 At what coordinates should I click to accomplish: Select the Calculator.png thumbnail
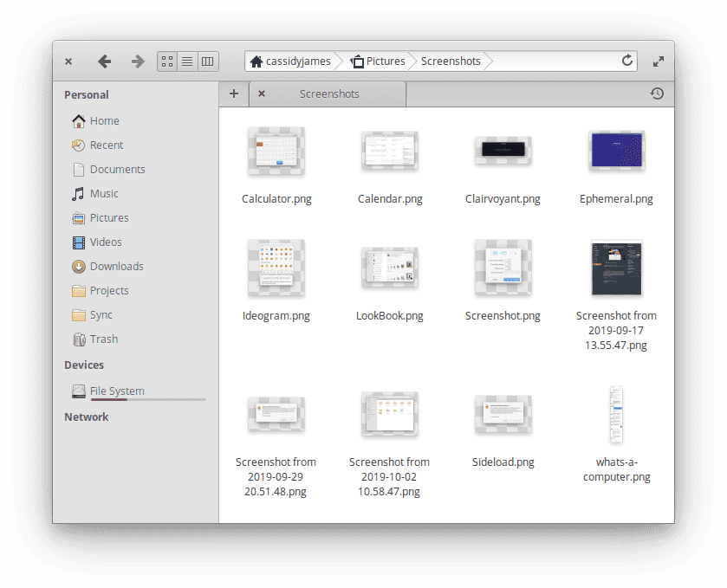click(x=276, y=150)
